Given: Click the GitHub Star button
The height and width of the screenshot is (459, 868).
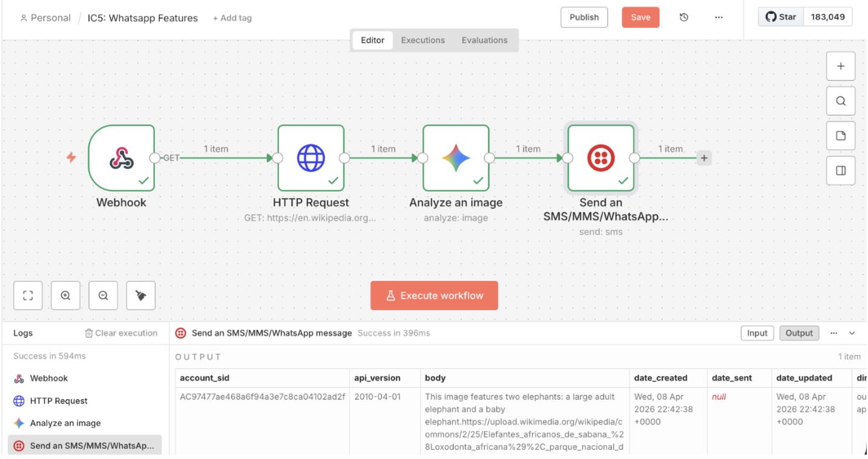Looking at the screenshot, I should [x=781, y=17].
